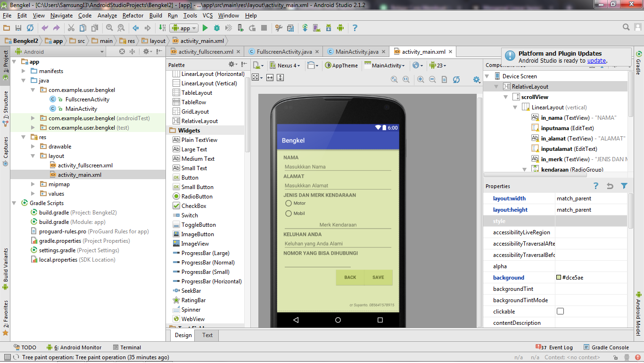Sync project with Gradle files
Screen dimensions: 644x363
[305, 28]
